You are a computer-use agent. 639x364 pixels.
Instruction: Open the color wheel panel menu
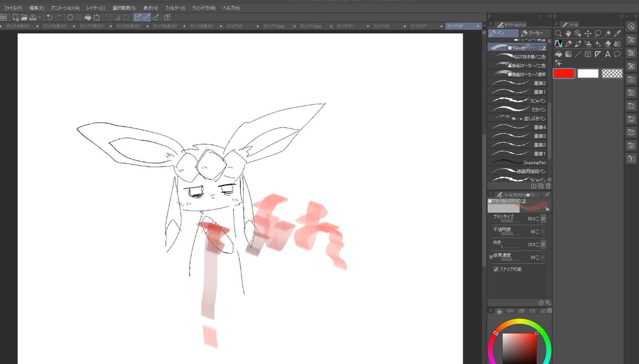coord(490,311)
